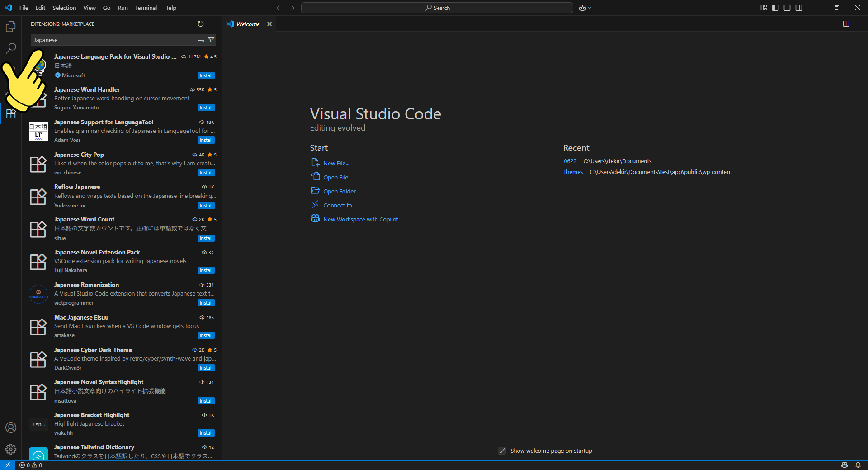Close the Welcome tab
The image size is (868, 470).
tap(269, 24)
